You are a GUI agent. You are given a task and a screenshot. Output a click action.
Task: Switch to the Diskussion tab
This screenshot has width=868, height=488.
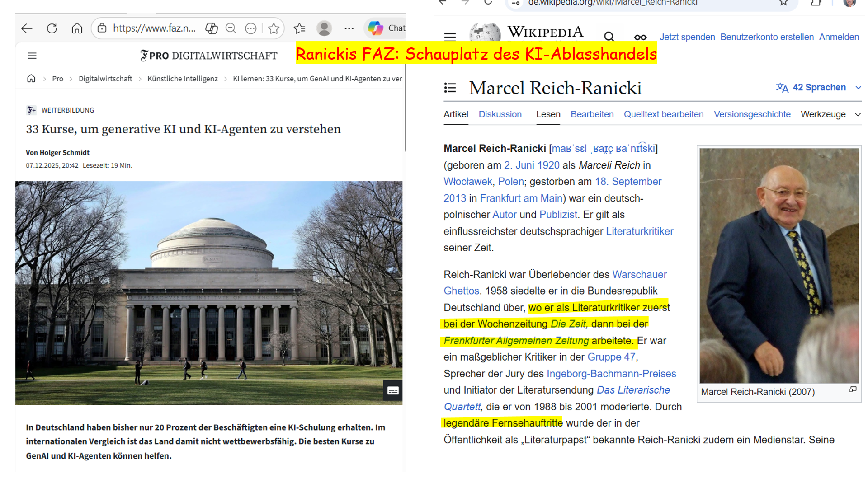point(500,114)
